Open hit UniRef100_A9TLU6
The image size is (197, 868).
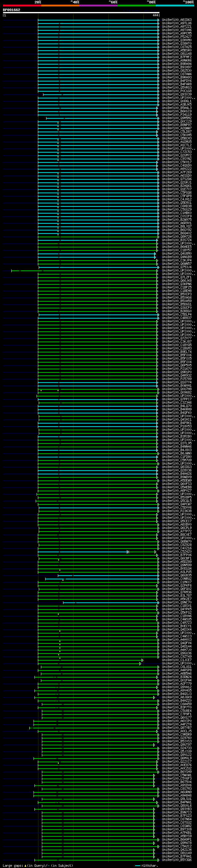pyautogui.click(x=177, y=23)
